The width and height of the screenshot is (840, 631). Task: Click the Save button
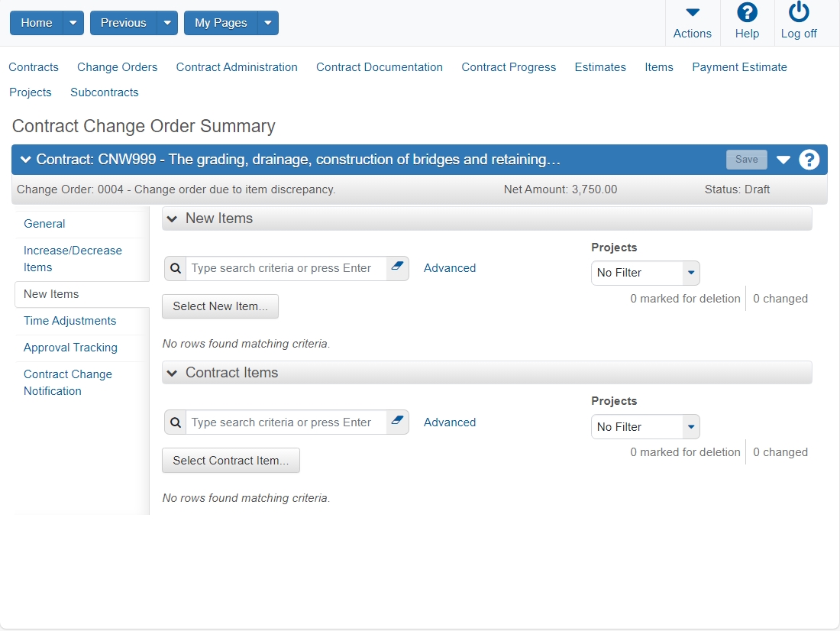pos(746,159)
